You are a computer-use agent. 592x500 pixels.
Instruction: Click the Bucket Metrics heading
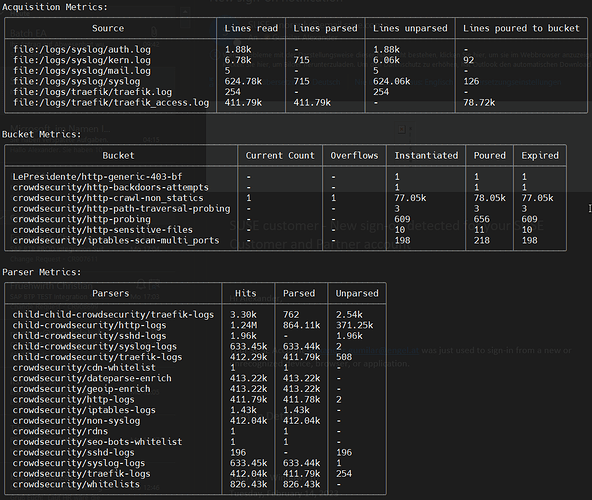[42, 134]
